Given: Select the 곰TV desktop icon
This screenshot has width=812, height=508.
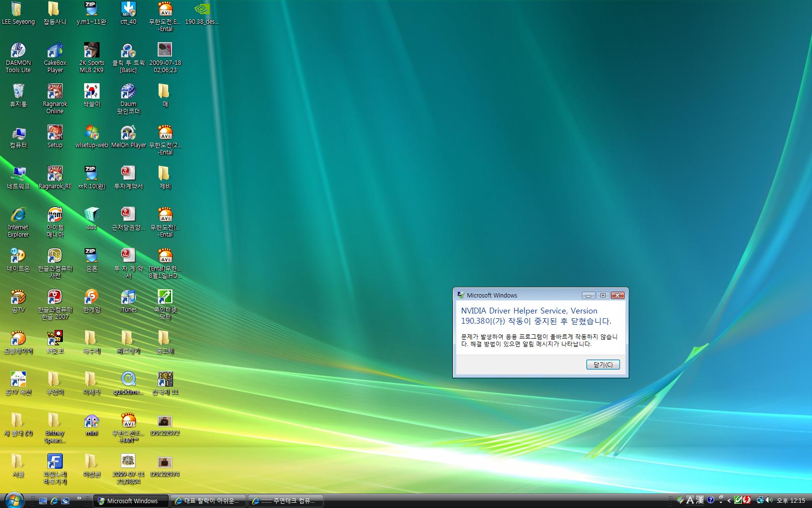Looking at the screenshot, I should [x=18, y=301].
